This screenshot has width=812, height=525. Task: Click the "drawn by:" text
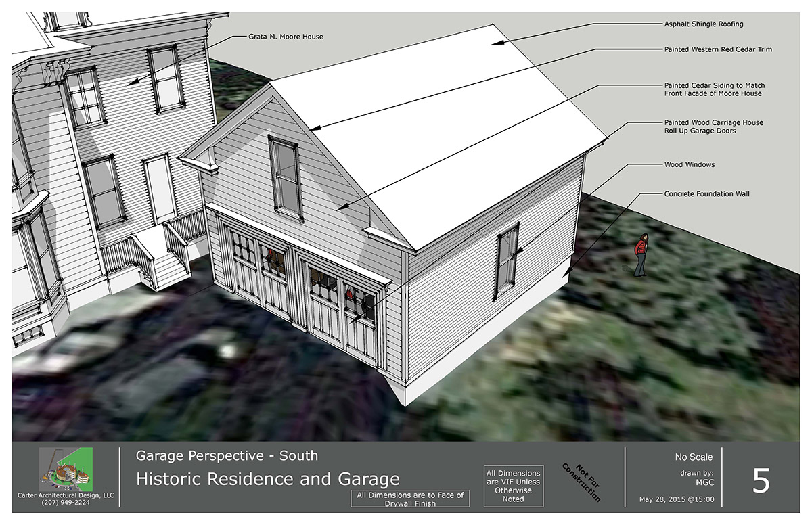pos(696,473)
